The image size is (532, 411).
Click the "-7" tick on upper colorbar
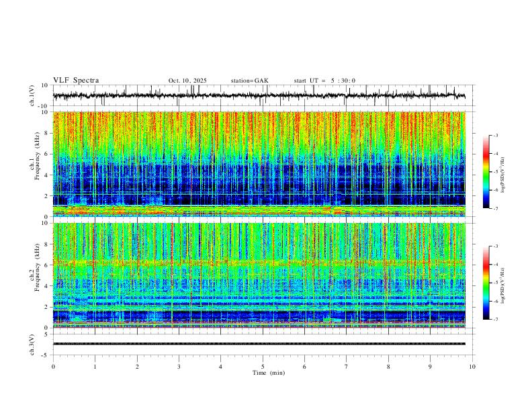[x=495, y=208]
